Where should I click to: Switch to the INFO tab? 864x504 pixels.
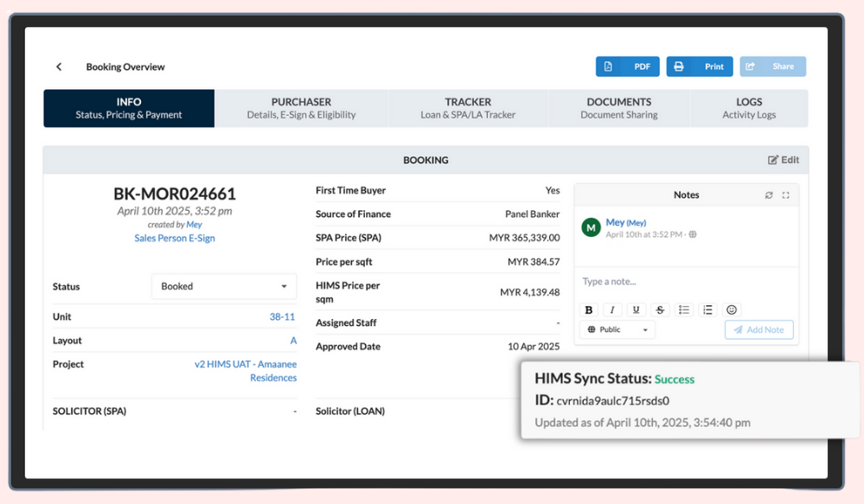click(129, 109)
